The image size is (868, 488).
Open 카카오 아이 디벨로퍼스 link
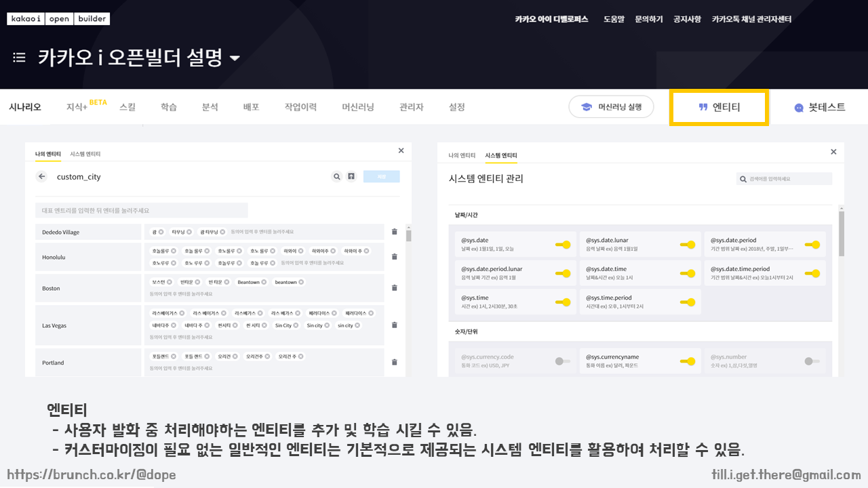551,19
